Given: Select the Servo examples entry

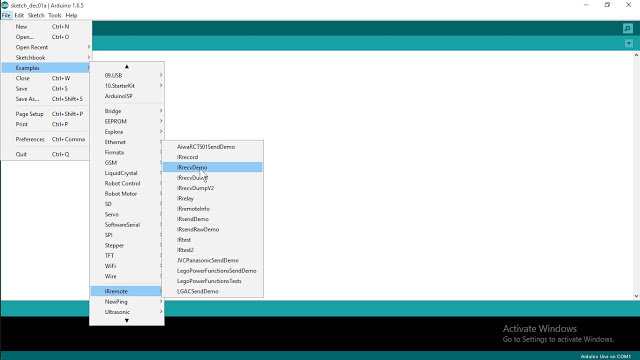Looking at the screenshot, I should point(127,214).
